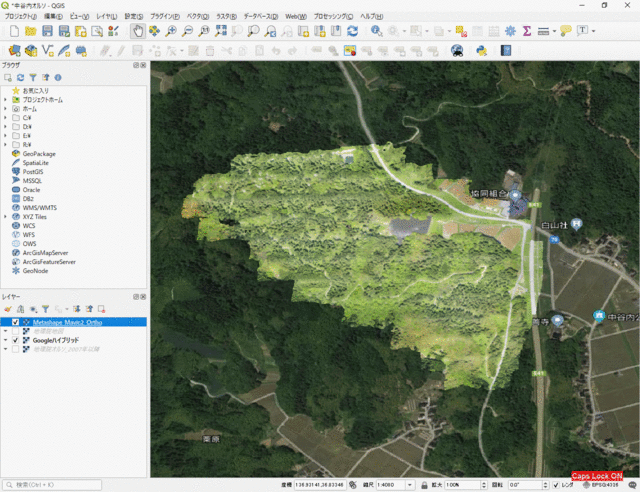Toggle mouse display extents icon beside coordinates
This screenshot has width=640, height=492.
(x=353, y=485)
